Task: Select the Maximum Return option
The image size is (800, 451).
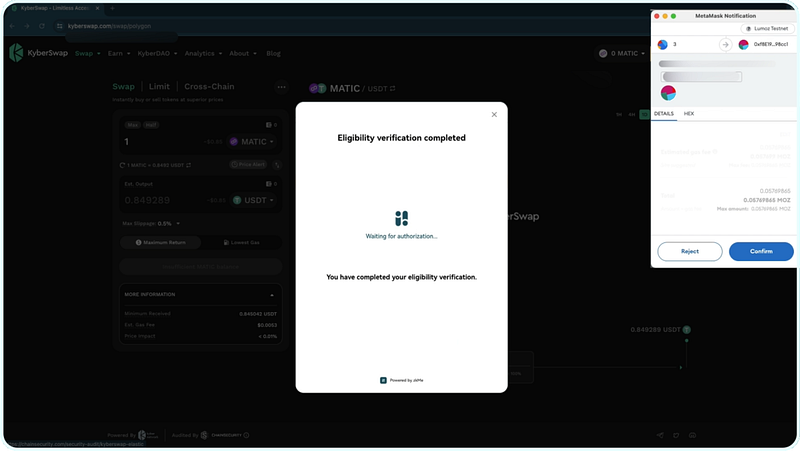Action: coord(160,242)
